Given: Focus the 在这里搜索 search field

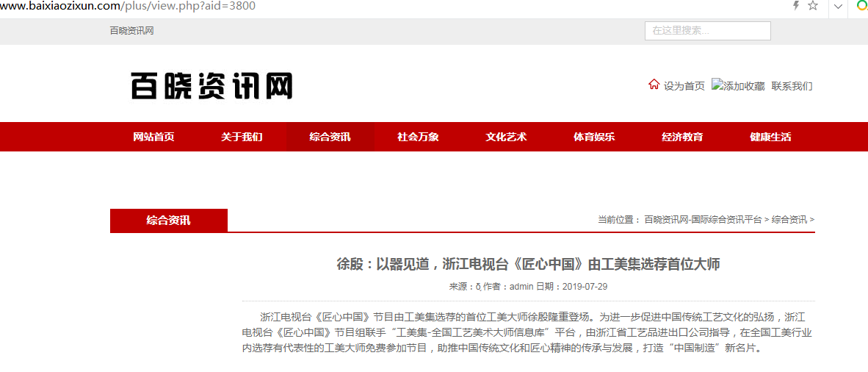Looking at the screenshot, I should click(x=707, y=31).
